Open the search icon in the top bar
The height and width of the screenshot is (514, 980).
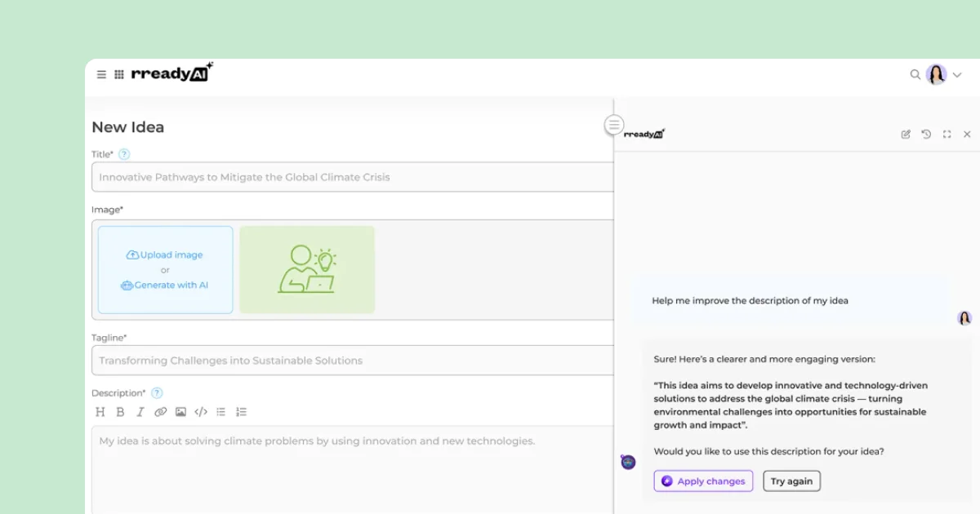point(915,74)
